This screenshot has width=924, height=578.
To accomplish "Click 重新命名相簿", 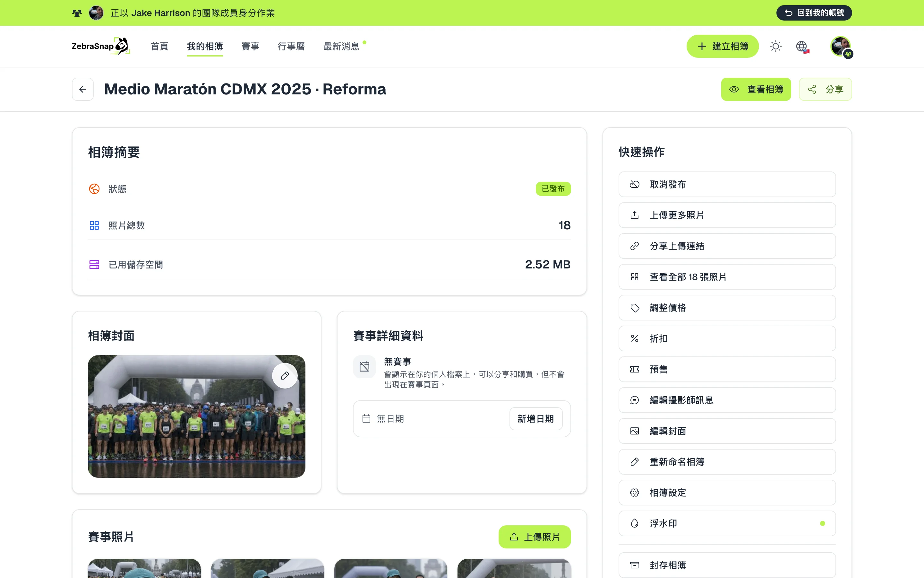I will (727, 462).
